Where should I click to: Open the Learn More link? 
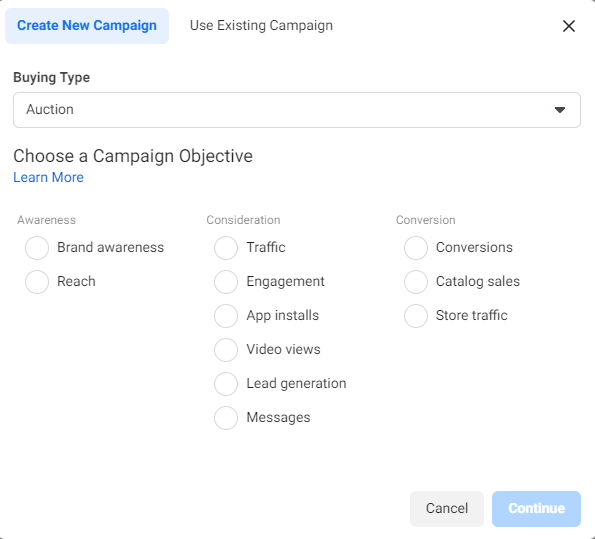click(48, 177)
